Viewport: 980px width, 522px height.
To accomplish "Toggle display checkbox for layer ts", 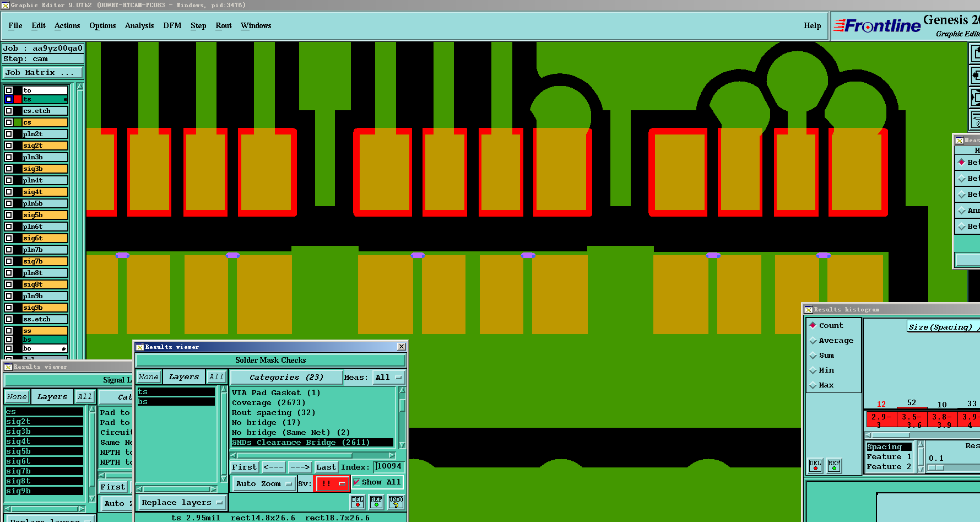I will tap(9, 99).
